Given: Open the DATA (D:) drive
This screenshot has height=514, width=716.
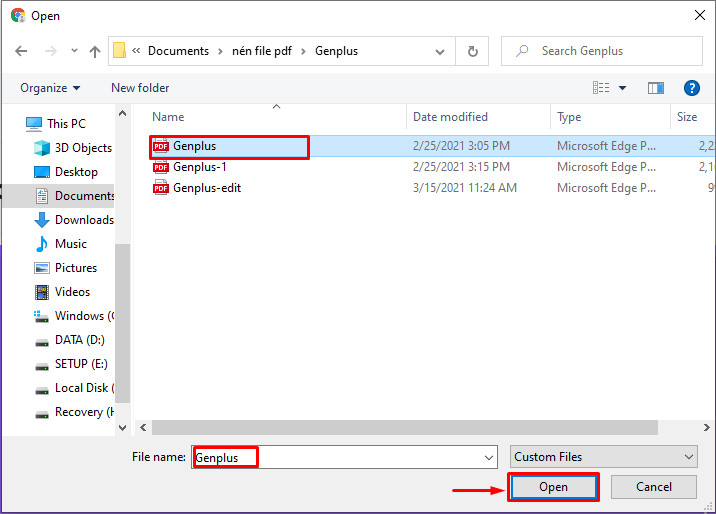Looking at the screenshot, I should tap(70, 340).
